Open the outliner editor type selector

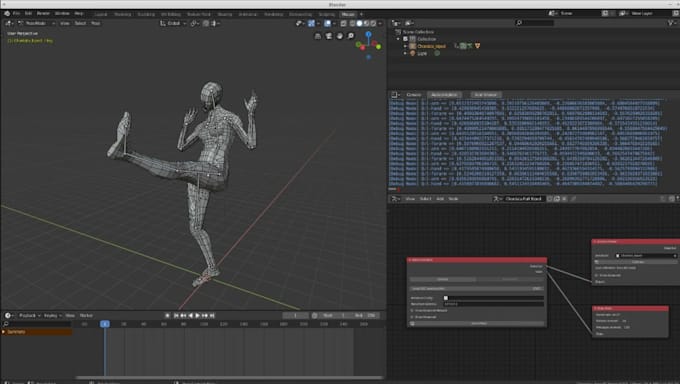tap(396, 23)
